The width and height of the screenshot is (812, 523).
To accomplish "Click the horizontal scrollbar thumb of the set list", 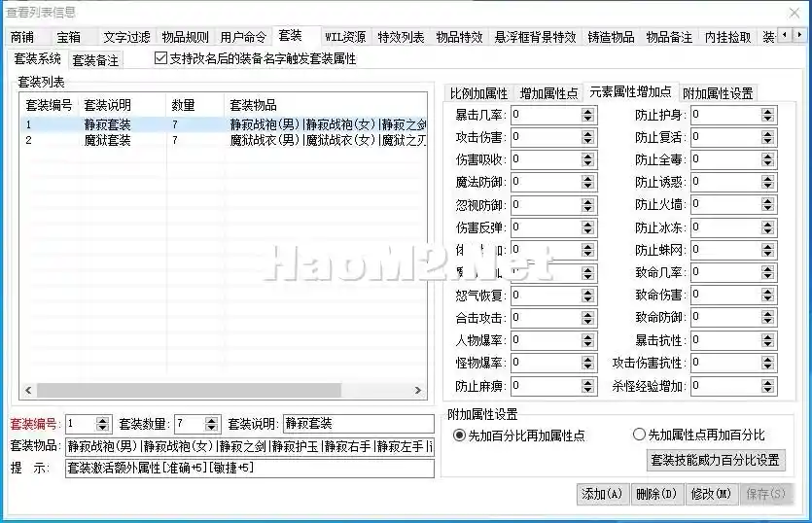I will click(189, 390).
